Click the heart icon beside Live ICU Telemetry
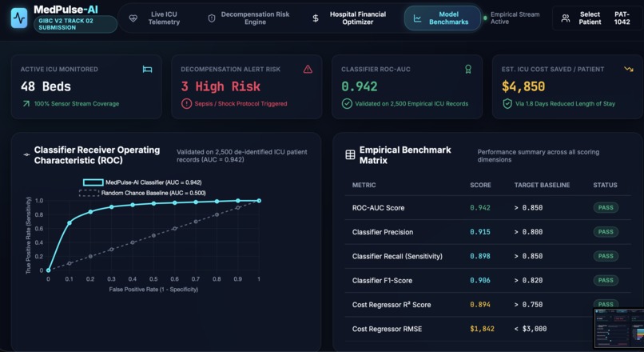Viewport: 644px width, 352px height. [x=133, y=18]
